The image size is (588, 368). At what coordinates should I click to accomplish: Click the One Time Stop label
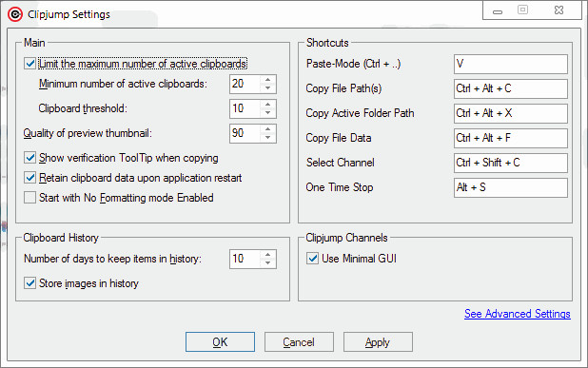pos(340,187)
